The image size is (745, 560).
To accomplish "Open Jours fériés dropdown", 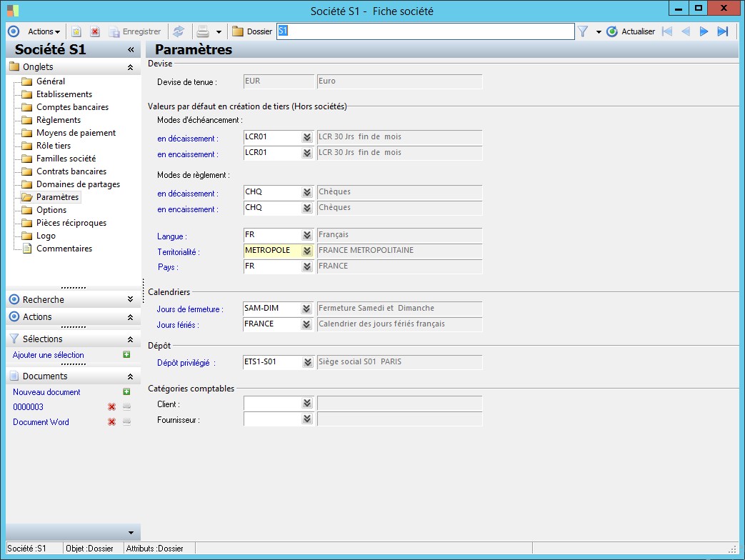I will point(307,324).
